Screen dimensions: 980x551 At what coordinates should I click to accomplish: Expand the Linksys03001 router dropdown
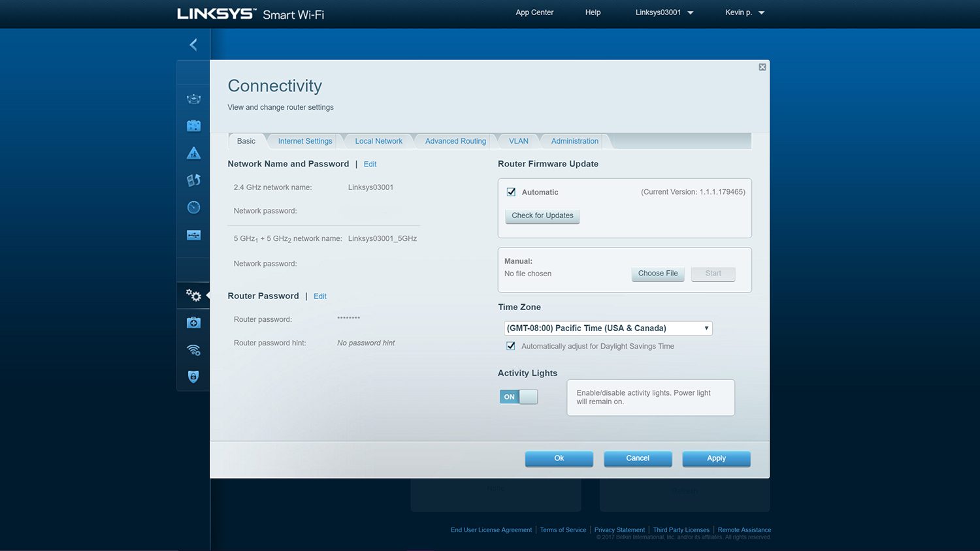point(664,12)
